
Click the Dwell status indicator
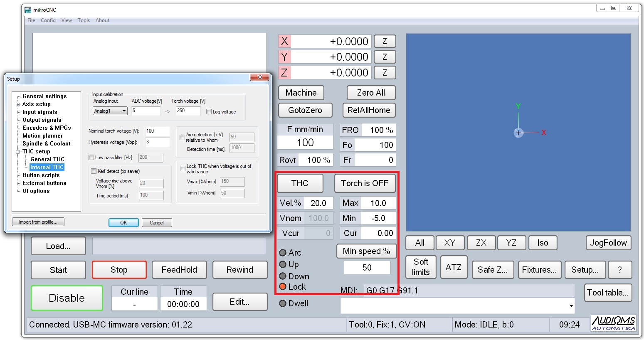pyautogui.click(x=283, y=303)
